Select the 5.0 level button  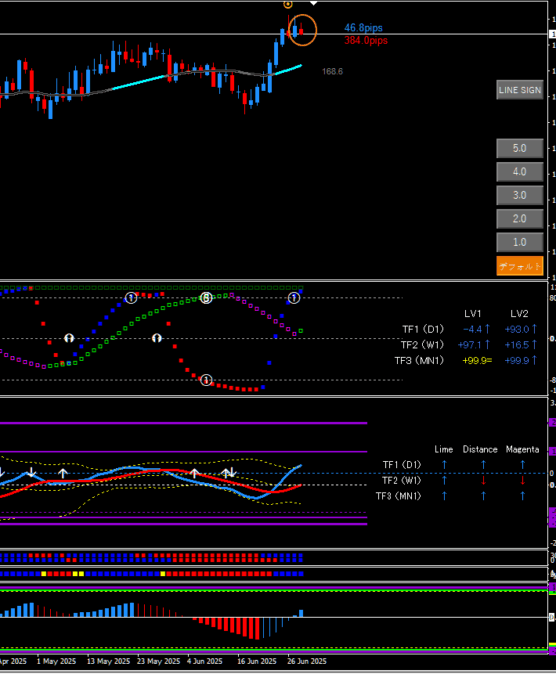point(519,148)
